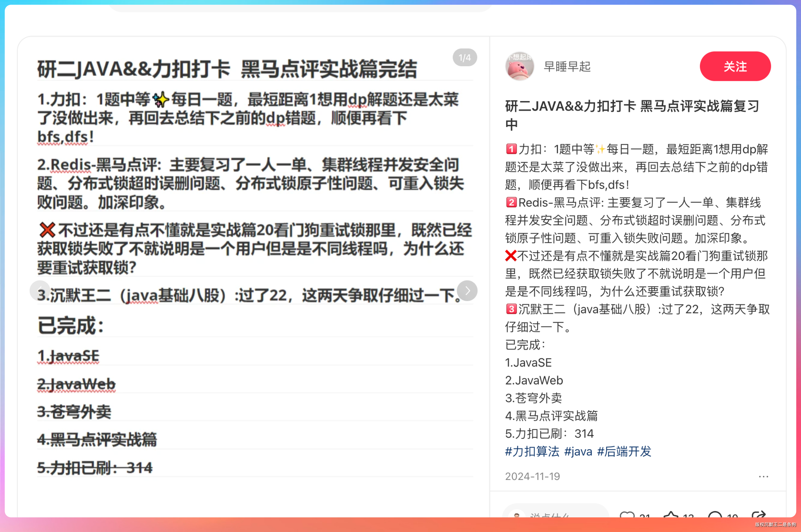Share the post using the arrow icon
Screen dimensions: 801x532
point(759,515)
